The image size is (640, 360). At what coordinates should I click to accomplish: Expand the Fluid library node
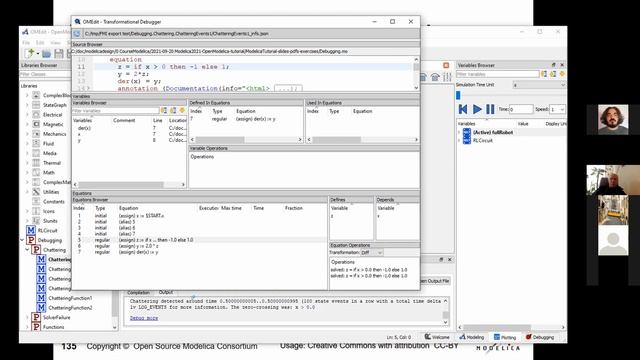pyautogui.click(x=27, y=144)
